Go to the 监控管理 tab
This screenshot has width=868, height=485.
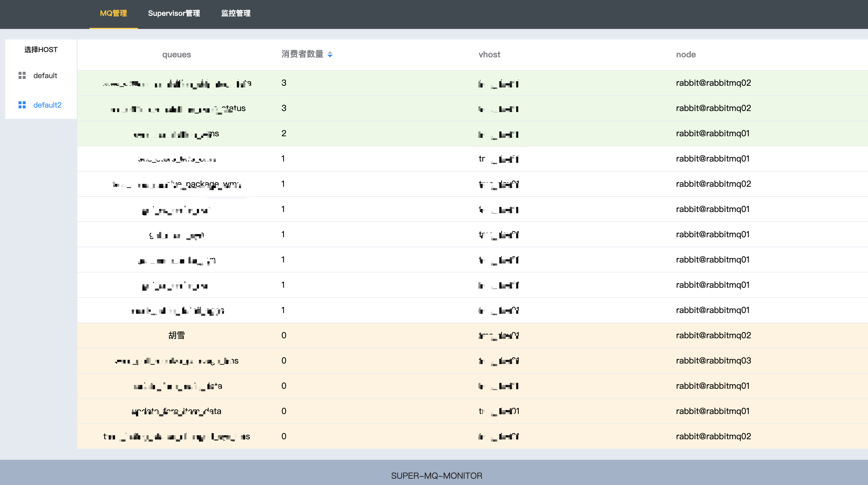pos(236,13)
